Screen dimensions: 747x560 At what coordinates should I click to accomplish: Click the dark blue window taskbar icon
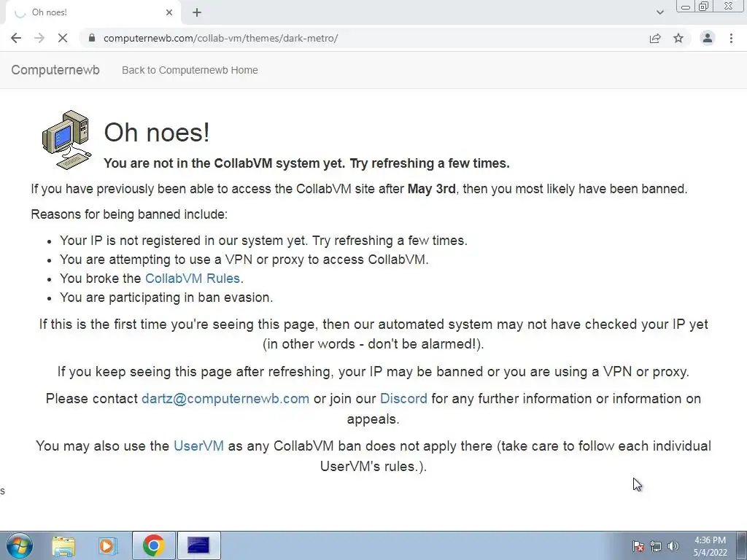point(198,545)
